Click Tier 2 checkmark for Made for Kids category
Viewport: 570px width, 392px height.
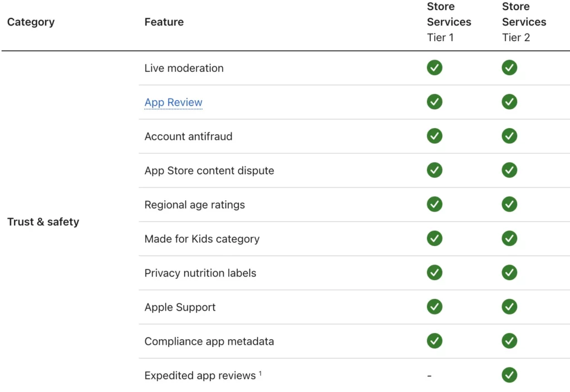pyautogui.click(x=509, y=238)
